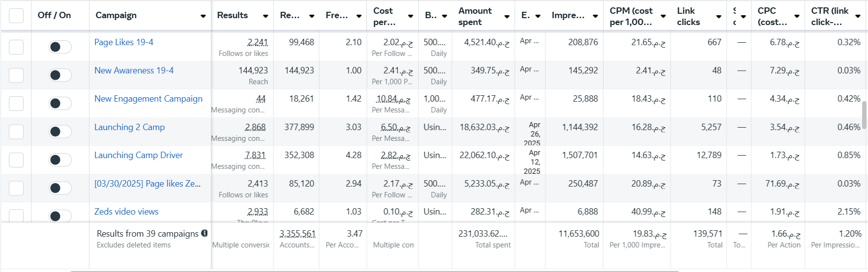Open the Link clicks column dropdown arrow
This screenshot has width=868, height=272.
point(719,16)
